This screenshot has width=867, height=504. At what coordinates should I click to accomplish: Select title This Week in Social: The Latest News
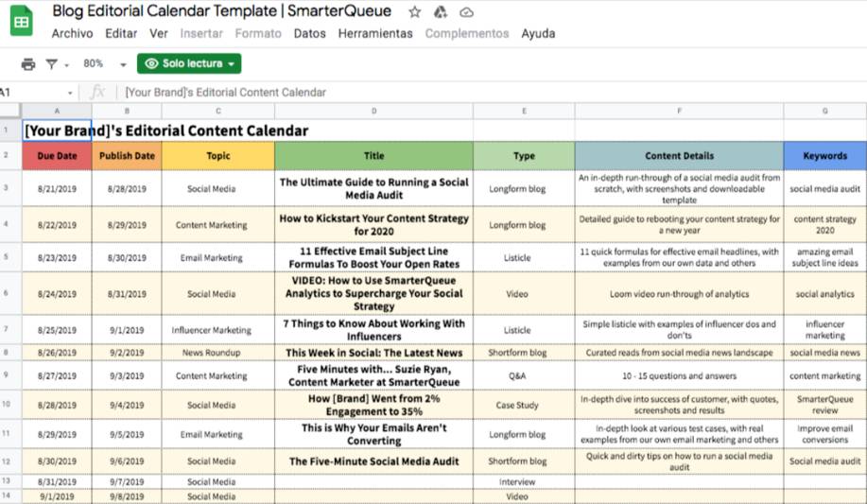[373, 353]
